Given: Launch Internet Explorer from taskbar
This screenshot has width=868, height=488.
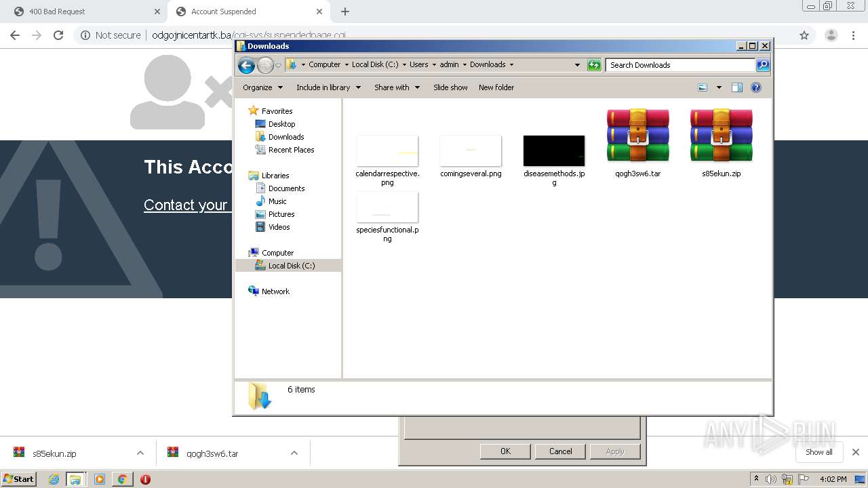Looking at the screenshot, I should pos(54,479).
